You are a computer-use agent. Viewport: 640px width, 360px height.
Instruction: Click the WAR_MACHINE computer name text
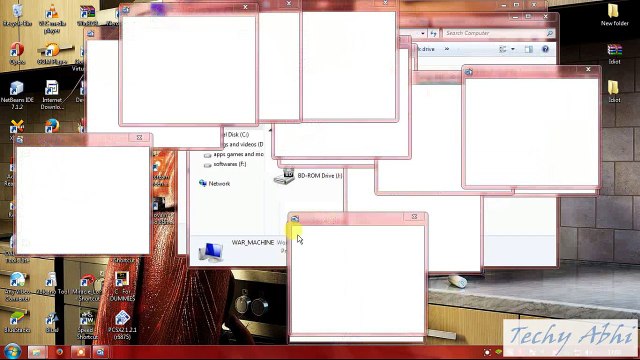click(x=253, y=242)
